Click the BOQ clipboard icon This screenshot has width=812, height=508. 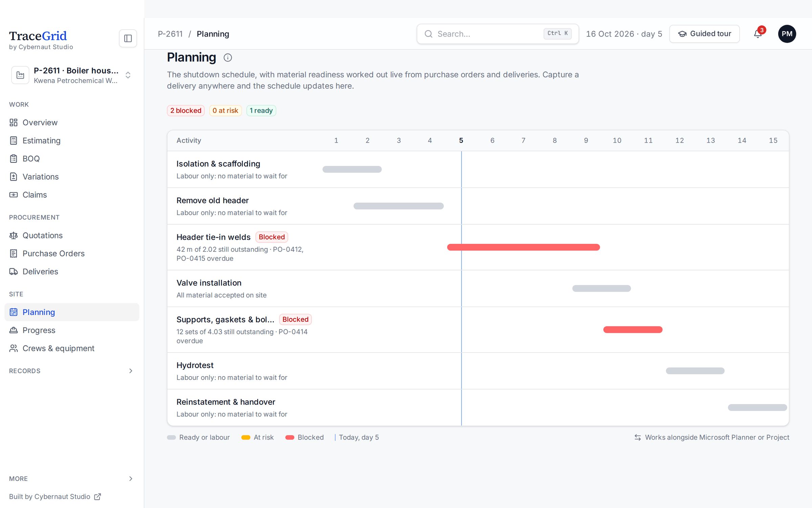point(14,158)
